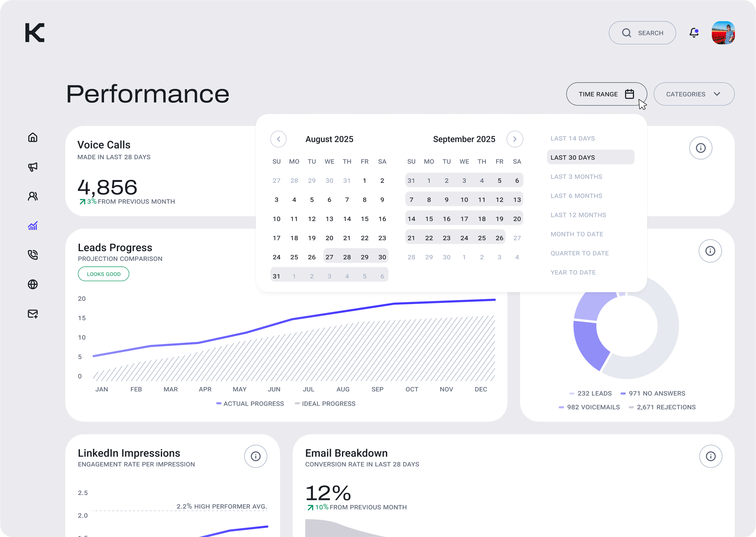756x537 pixels.
Task: Click the Search field
Action: (642, 33)
